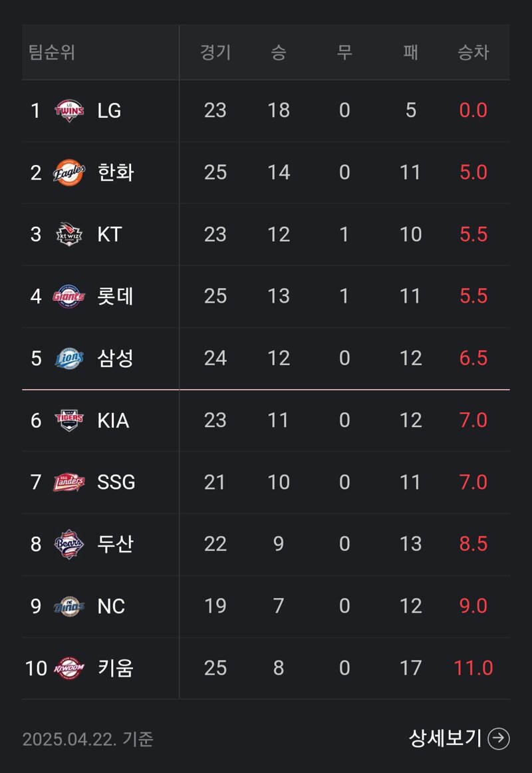Viewport: 532px width, 773px height.
Task: Click the 승차 column header
Action: (473, 53)
